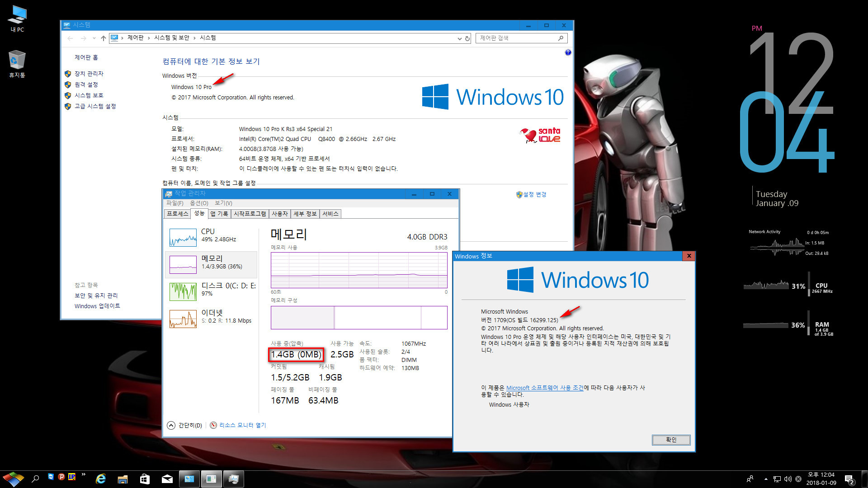Viewport: 868px width, 488px height.
Task: Open 원격 설정 link
Action: click(x=86, y=84)
